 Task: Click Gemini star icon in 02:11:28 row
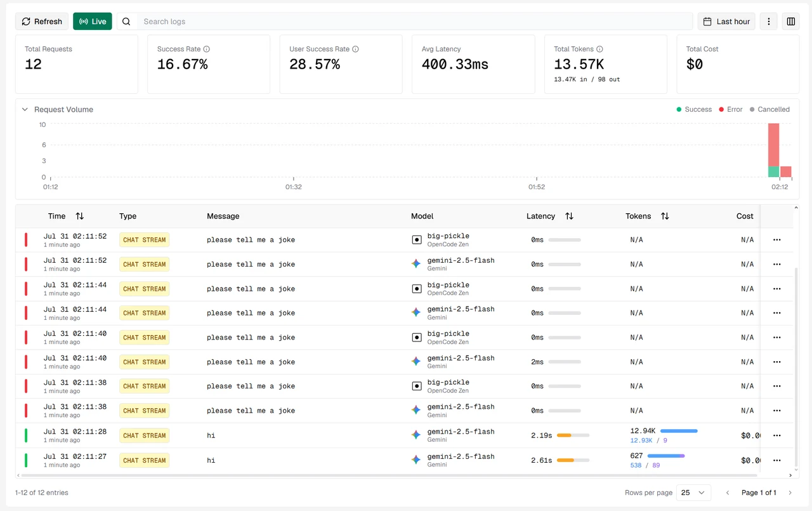click(416, 435)
